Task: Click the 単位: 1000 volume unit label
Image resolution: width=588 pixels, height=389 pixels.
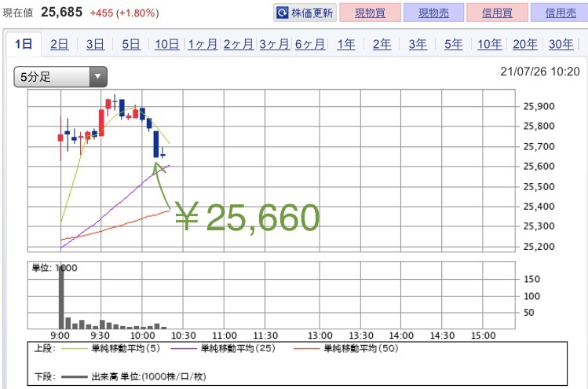Action: pyautogui.click(x=54, y=268)
